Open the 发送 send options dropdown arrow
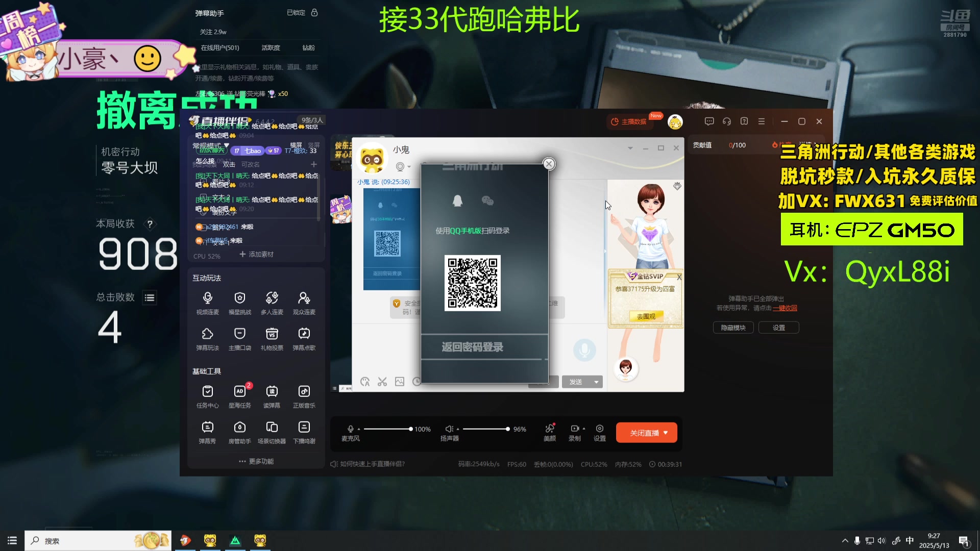Viewport: 980px width, 551px height. 596,382
